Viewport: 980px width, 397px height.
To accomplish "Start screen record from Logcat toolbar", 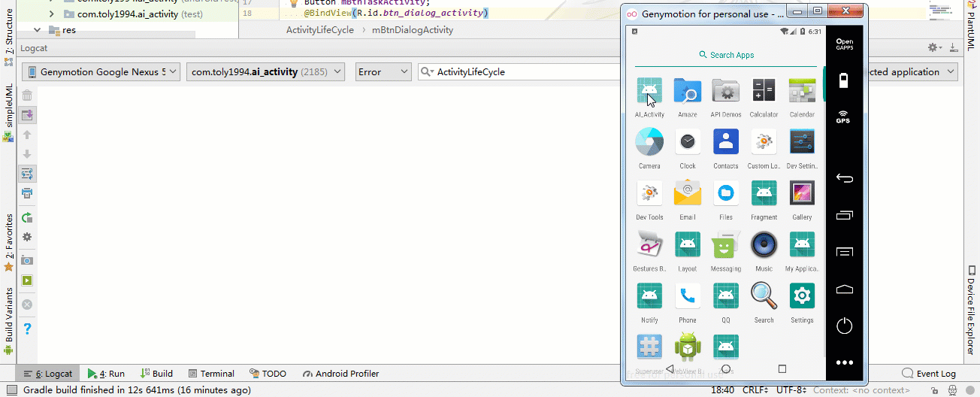I will point(27,280).
